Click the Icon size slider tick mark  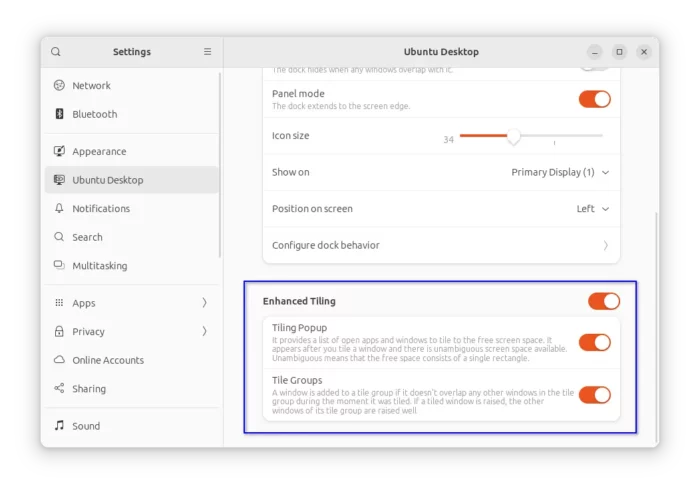[x=554, y=143]
